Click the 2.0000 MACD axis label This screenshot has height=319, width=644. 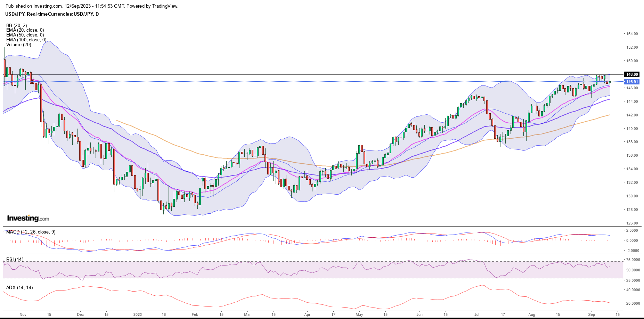tap(632, 231)
